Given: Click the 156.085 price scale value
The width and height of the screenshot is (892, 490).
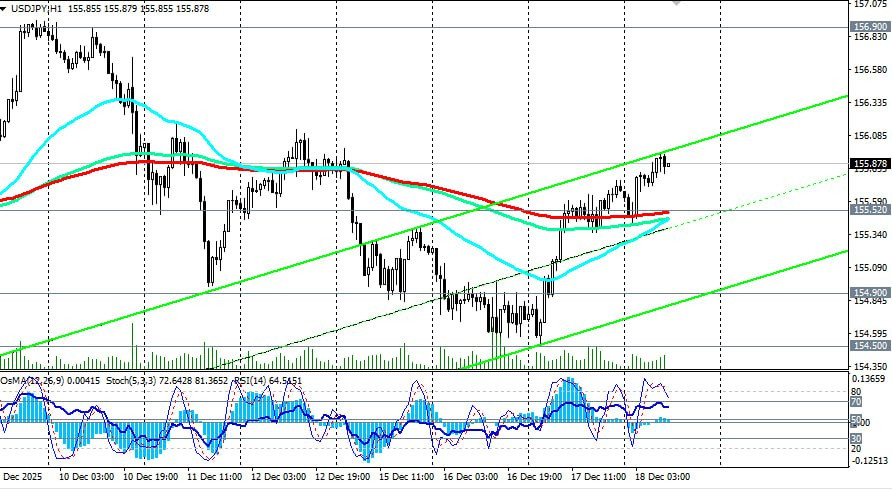Looking at the screenshot, I should 870,135.
